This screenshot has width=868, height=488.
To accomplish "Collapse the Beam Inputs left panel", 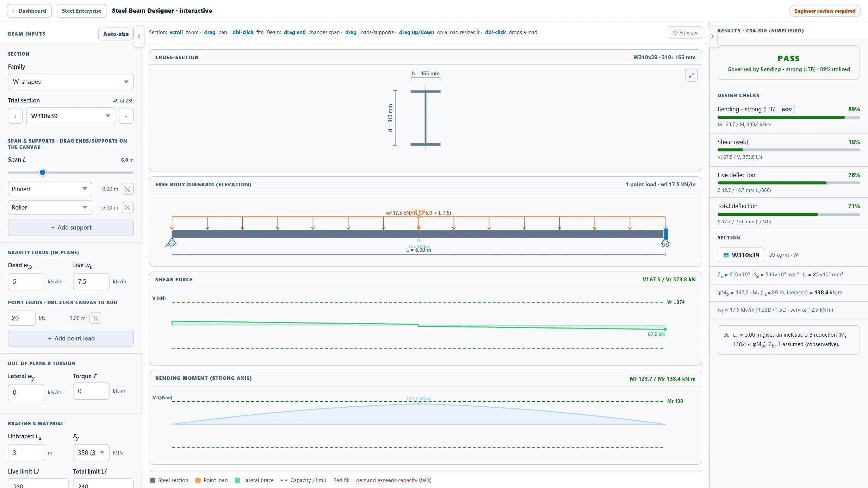I will [139, 36].
